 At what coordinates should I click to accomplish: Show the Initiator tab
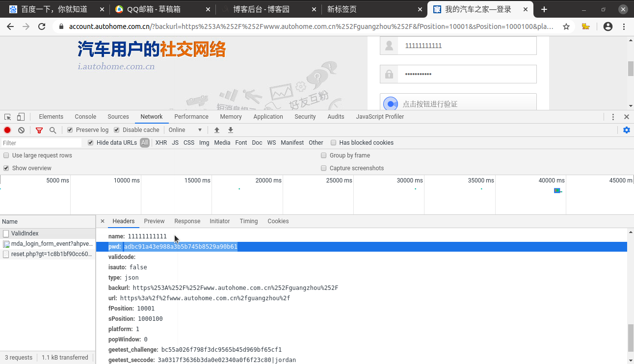click(x=220, y=221)
